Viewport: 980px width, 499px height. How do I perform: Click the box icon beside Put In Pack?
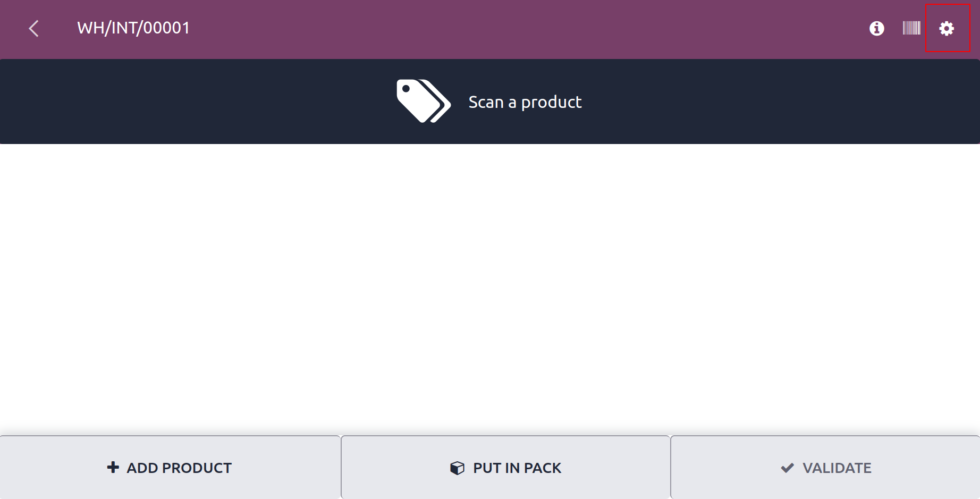tap(457, 468)
